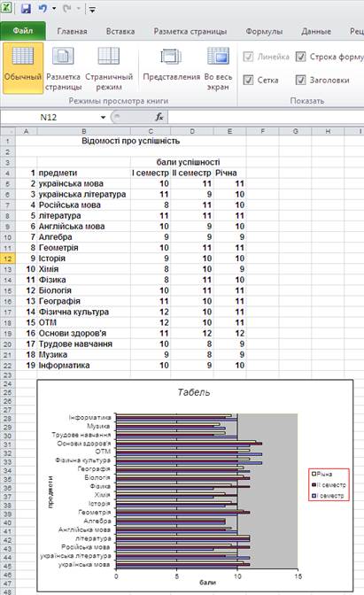Screen dimensions: 364x595
Task: Select the Обычный view button
Action: (23, 68)
